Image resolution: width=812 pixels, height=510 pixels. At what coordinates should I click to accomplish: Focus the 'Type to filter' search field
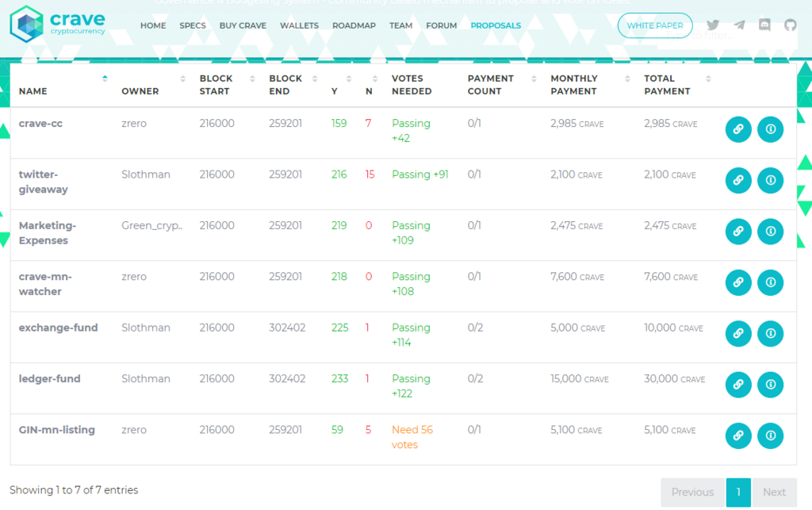tap(727, 36)
